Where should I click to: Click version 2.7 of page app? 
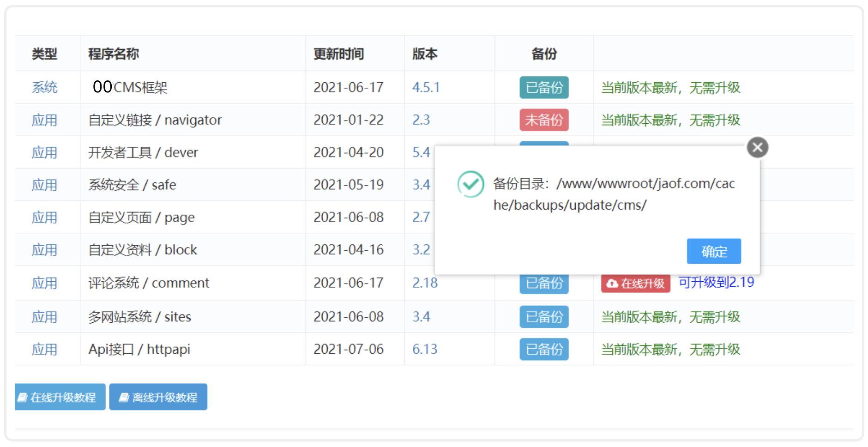coord(421,217)
